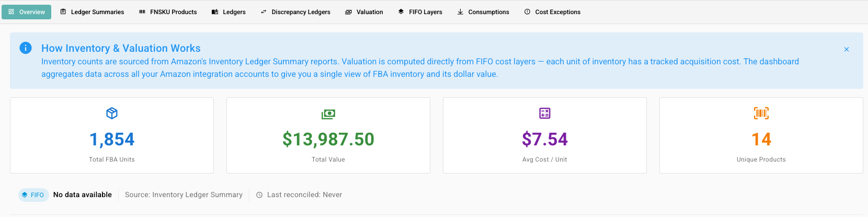This screenshot has width=868, height=217.
Task: Click the $7.54 average cost value
Action: [x=545, y=139]
